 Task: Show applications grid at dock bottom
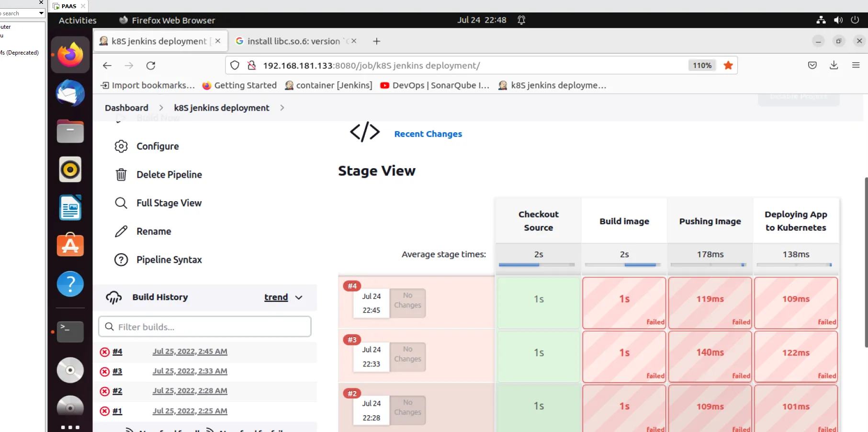coord(70,427)
